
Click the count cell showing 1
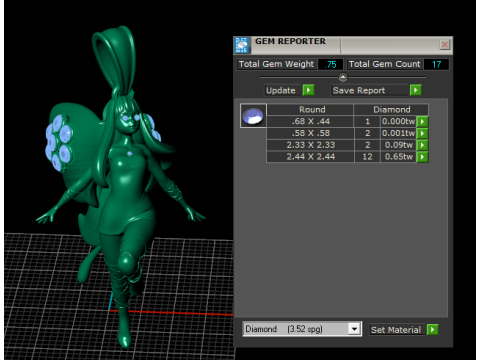pos(367,121)
